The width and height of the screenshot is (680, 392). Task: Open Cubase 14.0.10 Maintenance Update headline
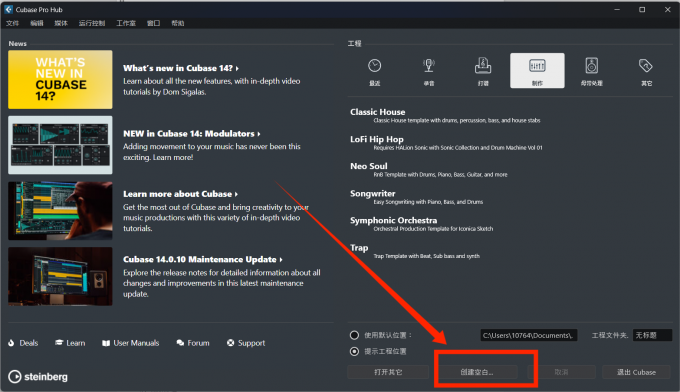tap(203, 259)
